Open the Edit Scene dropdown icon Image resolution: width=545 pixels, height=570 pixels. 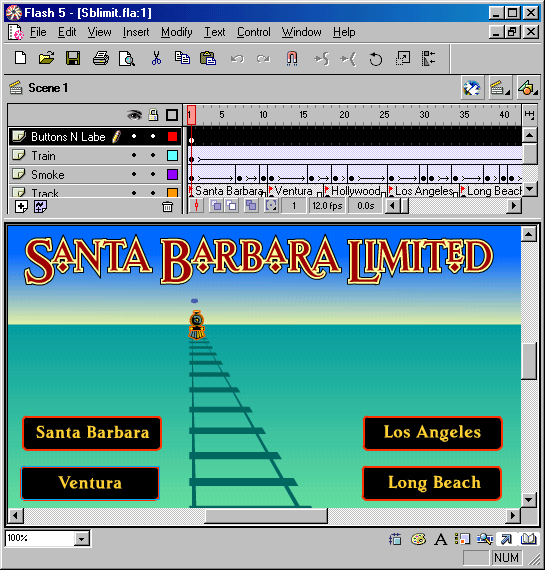[501, 88]
